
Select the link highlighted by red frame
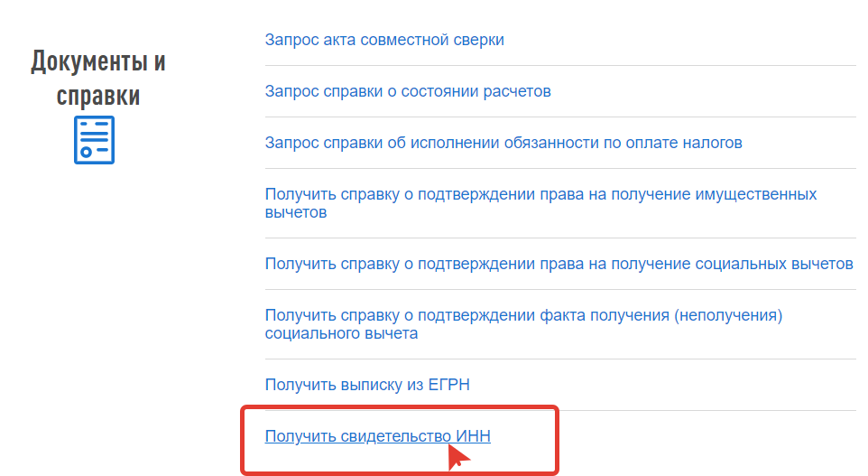377,436
